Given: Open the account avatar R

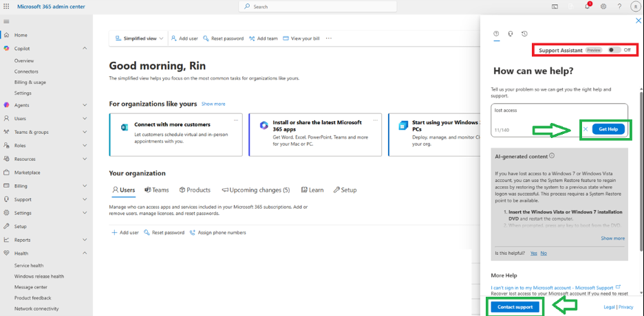Looking at the screenshot, I should [635, 7].
